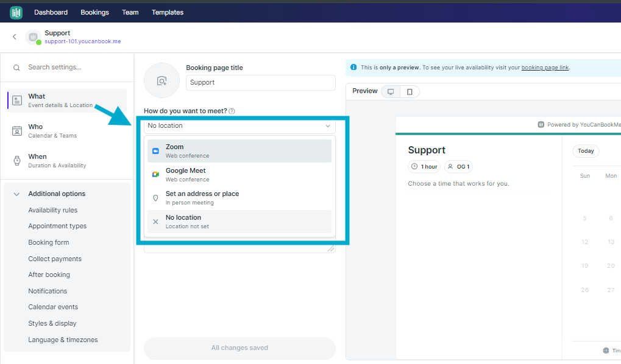Switch preview to desktop view
The width and height of the screenshot is (621, 364).
coord(391,92)
